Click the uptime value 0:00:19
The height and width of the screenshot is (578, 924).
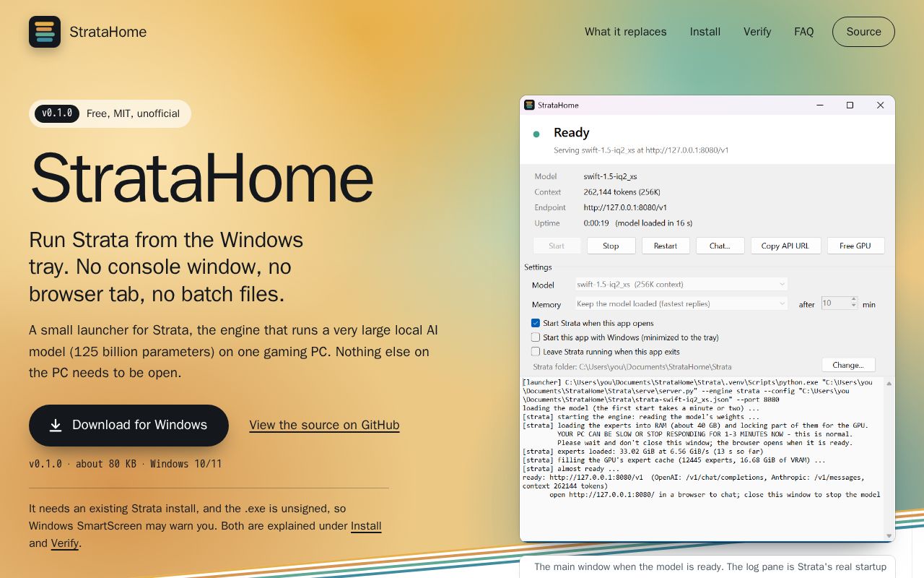click(596, 223)
